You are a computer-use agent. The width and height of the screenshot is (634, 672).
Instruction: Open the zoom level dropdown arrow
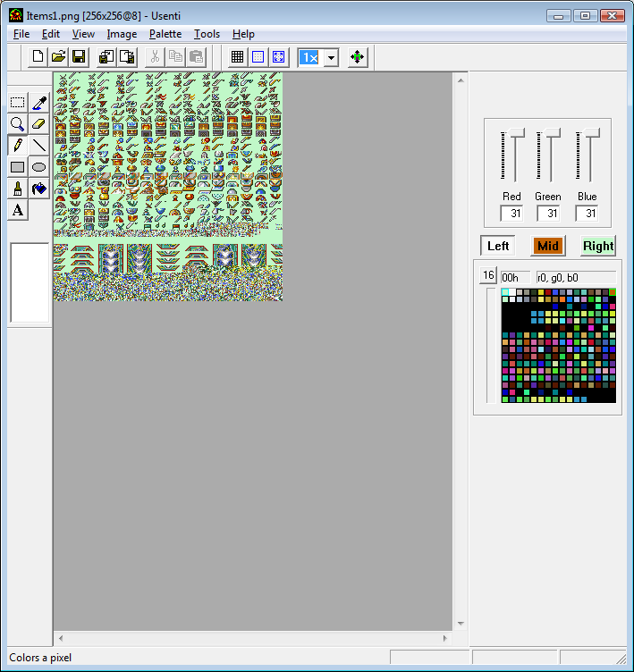331,57
